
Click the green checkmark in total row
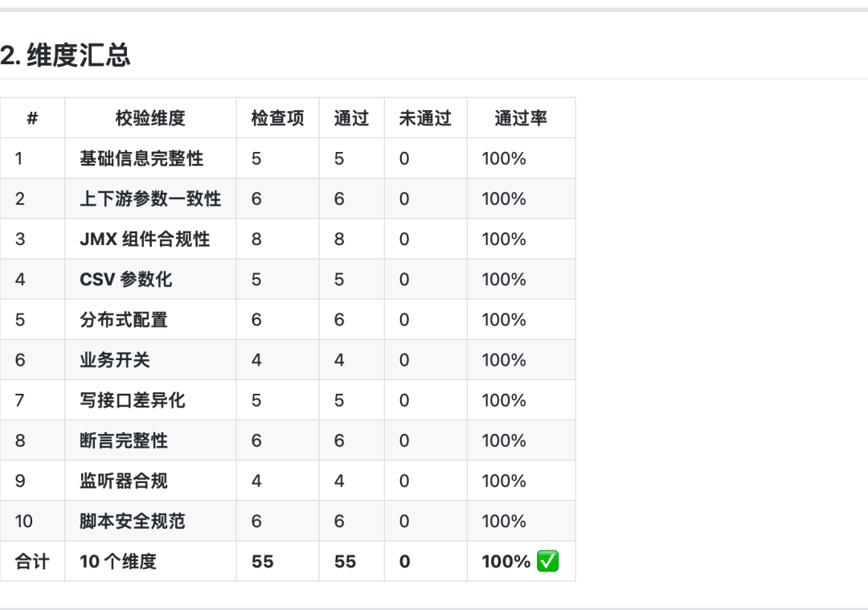coord(547,561)
